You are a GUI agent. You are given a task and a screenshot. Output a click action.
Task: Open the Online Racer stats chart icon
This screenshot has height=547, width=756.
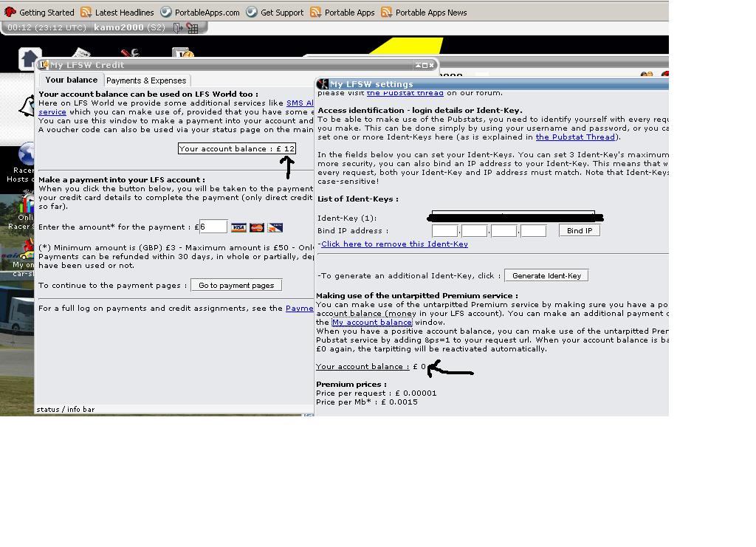point(27,202)
